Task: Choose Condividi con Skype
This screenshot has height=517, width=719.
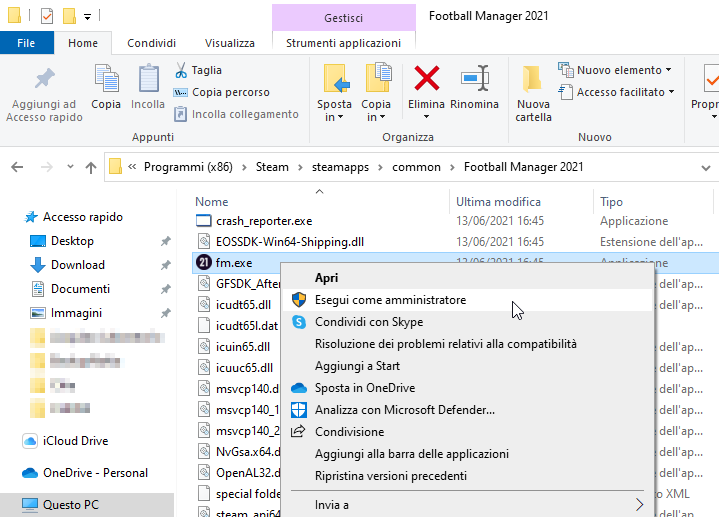Action: click(x=467, y=322)
